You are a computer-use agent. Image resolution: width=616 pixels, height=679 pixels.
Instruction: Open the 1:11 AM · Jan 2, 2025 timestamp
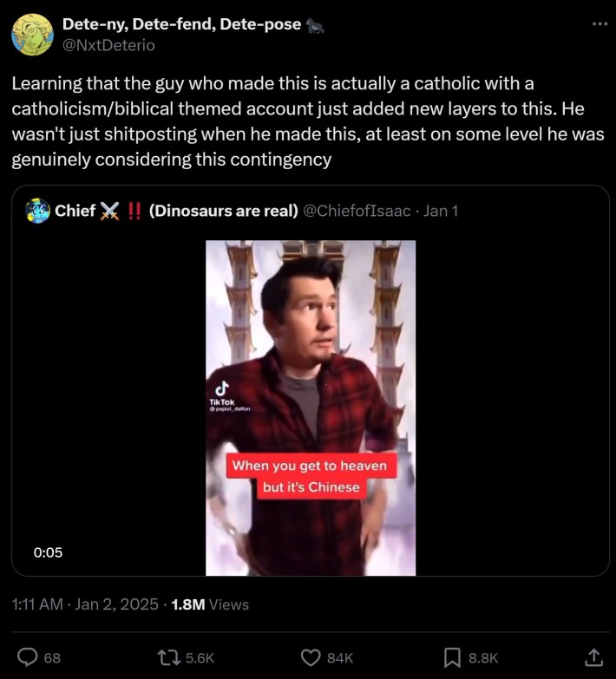[x=85, y=604]
